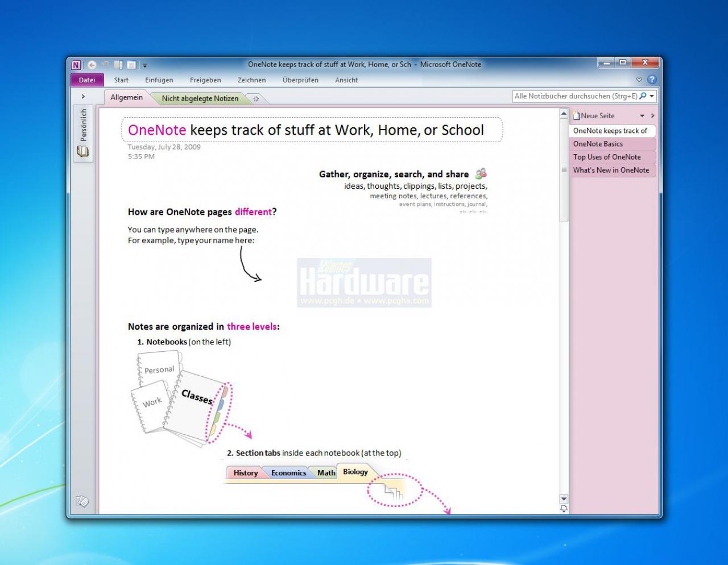Click the text '2. Section tabs inside each notebook'
The image size is (728, 565).
coord(314,453)
